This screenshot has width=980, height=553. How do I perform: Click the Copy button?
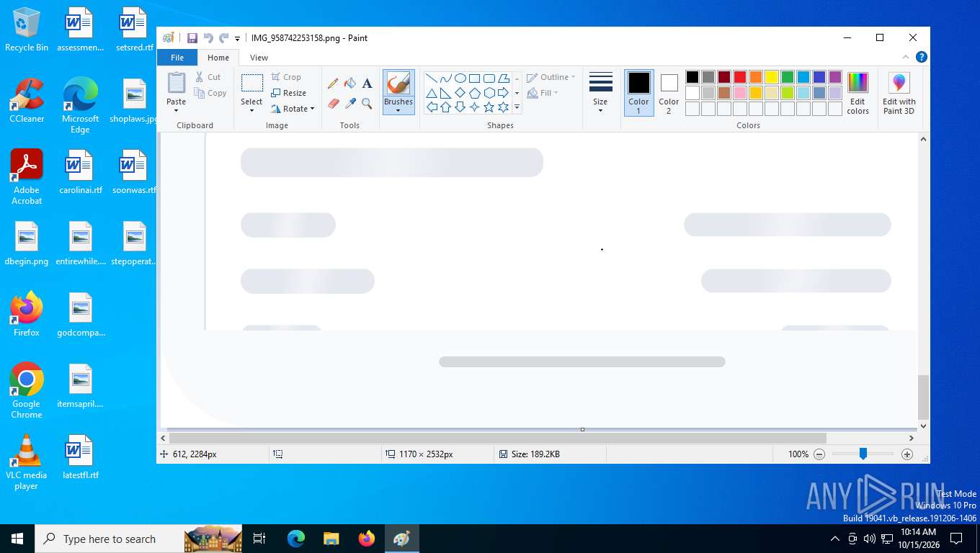(210, 93)
